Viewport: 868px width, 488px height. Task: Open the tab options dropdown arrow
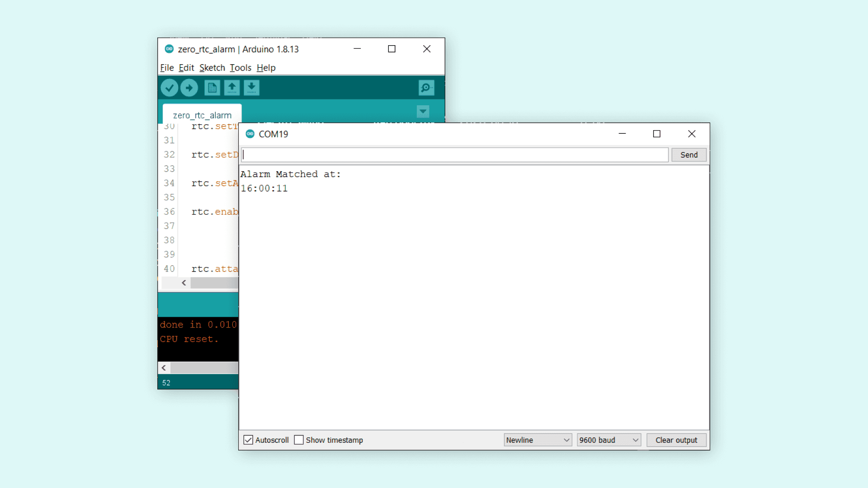[423, 111]
